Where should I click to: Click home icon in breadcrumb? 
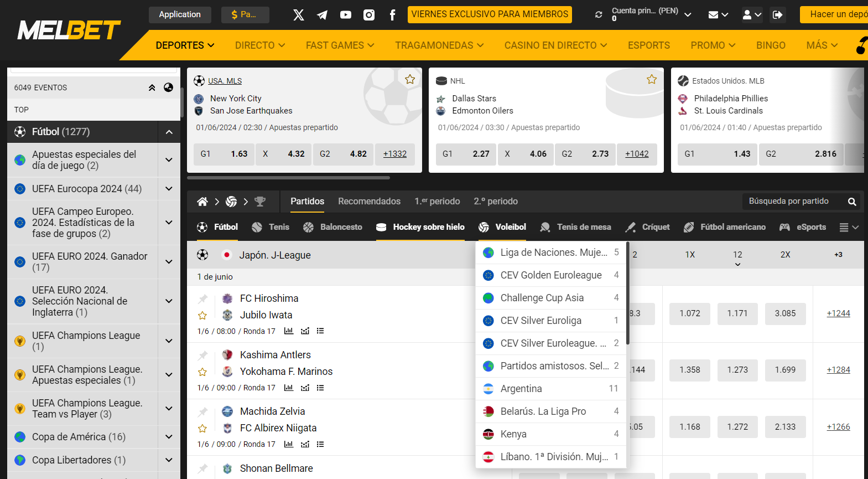click(x=202, y=202)
